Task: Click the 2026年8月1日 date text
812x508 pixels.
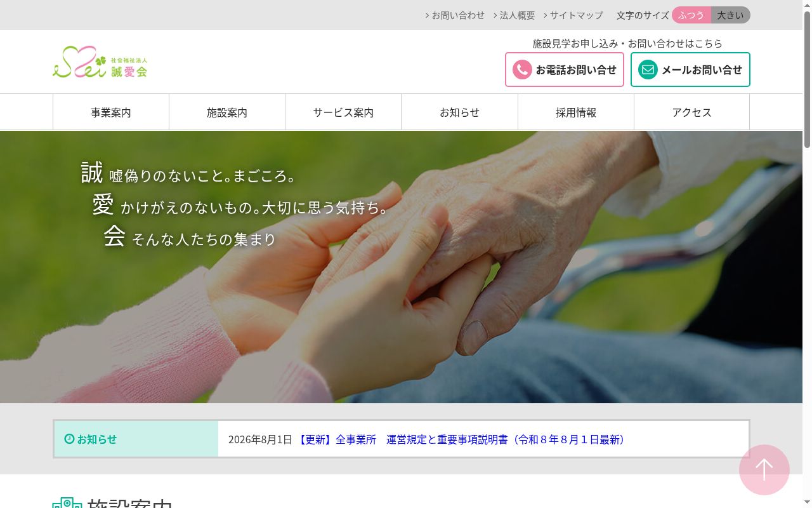Action: [260, 439]
